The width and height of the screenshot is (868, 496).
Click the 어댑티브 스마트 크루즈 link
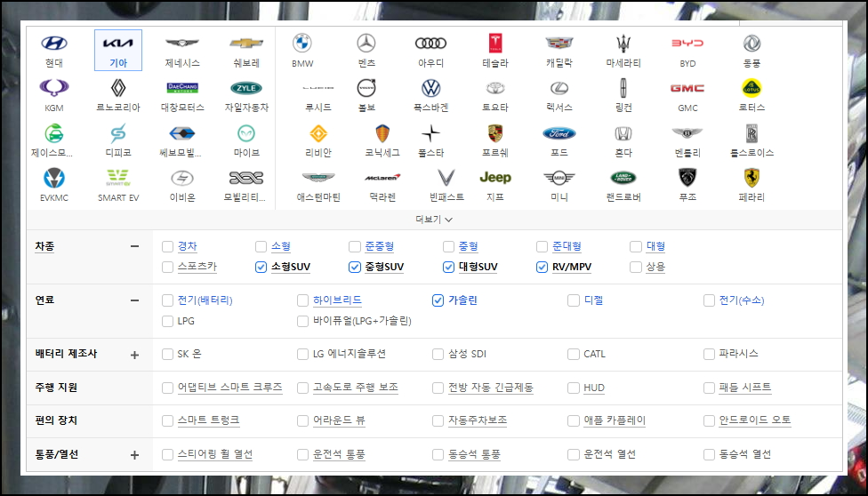229,388
